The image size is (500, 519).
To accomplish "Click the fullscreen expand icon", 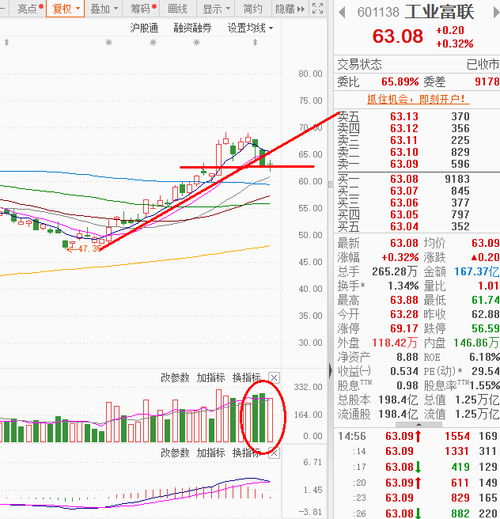I will point(317,8).
